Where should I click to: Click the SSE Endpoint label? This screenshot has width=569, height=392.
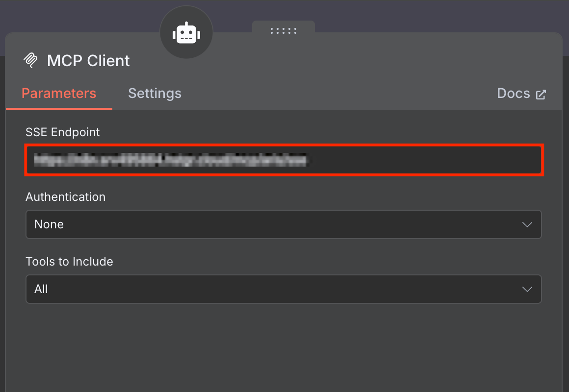63,132
